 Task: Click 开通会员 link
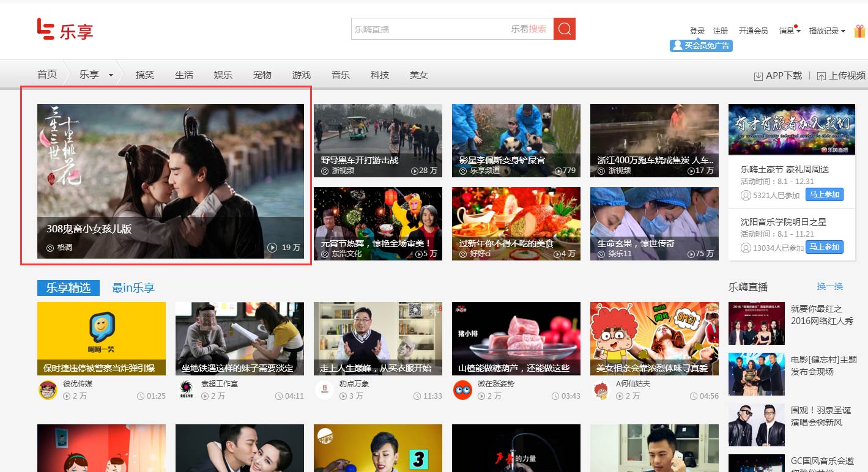click(x=753, y=31)
